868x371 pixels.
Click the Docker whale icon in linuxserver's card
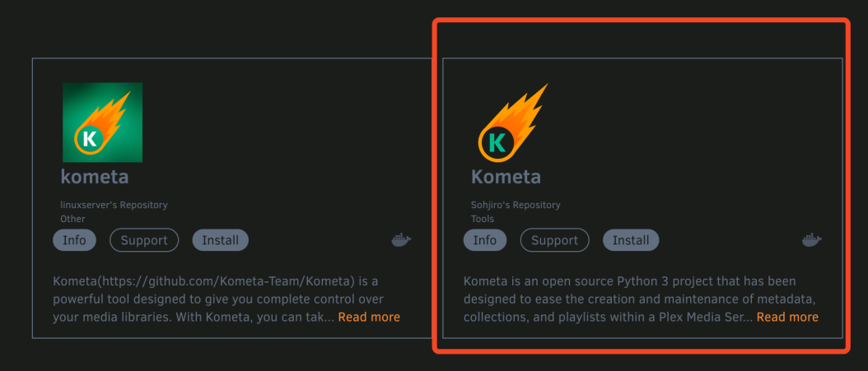401,240
